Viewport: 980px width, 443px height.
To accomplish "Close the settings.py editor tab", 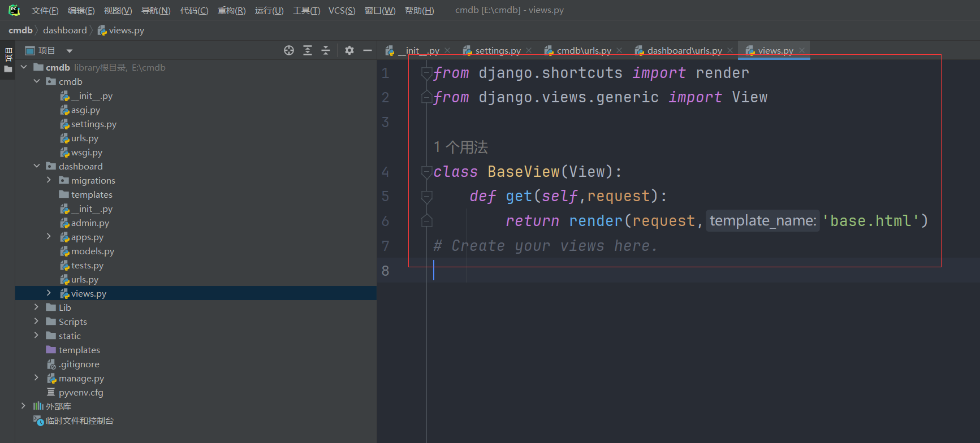I will pos(529,50).
